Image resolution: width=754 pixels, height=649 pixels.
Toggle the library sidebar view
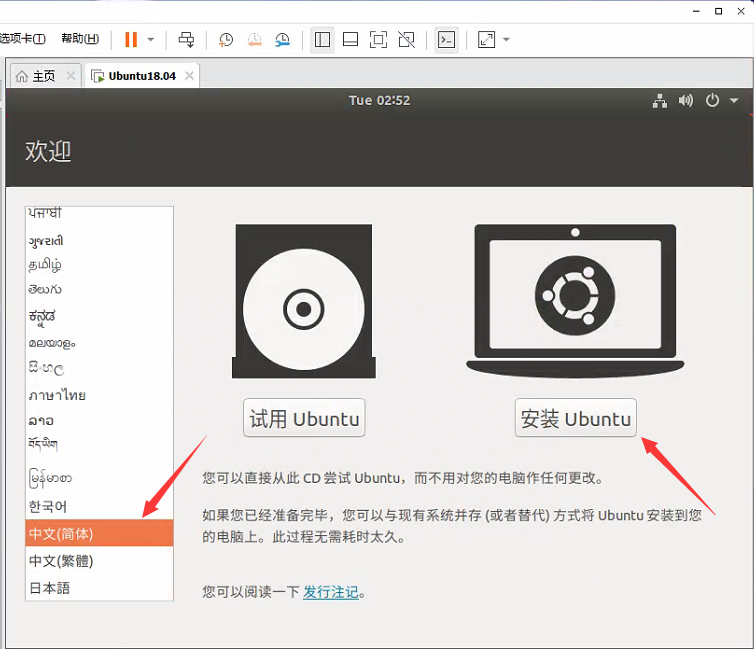click(x=322, y=39)
